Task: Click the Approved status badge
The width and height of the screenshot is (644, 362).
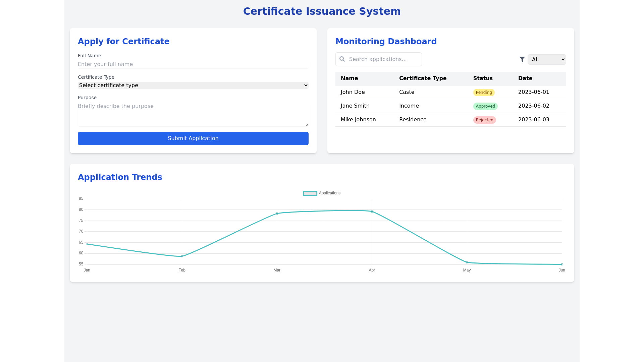Action: click(x=485, y=106)
